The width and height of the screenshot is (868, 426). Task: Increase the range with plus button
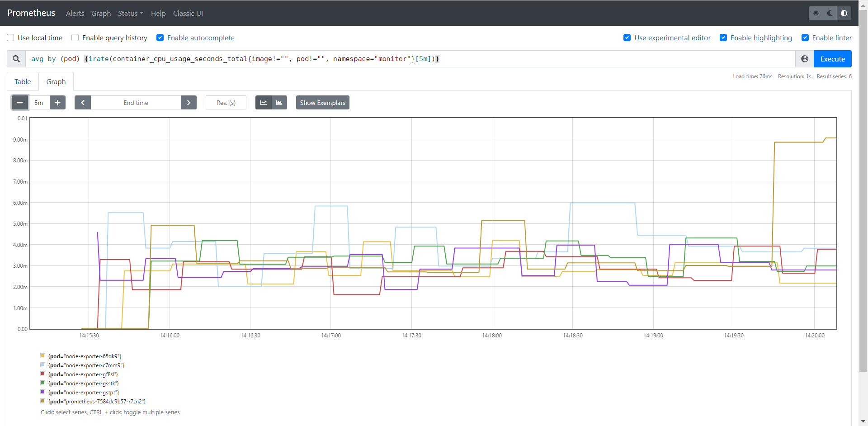tap(57, 103)
